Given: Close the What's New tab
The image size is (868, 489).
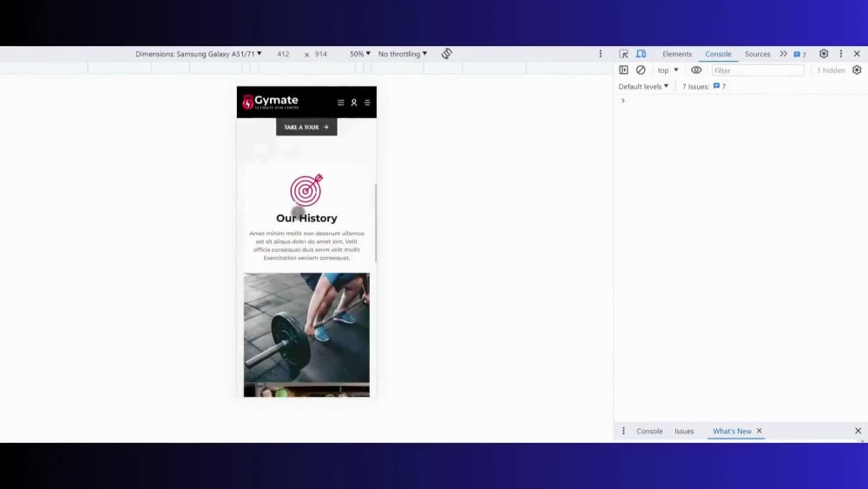Looking at the screenshot, I should click(x=759, y=431).
